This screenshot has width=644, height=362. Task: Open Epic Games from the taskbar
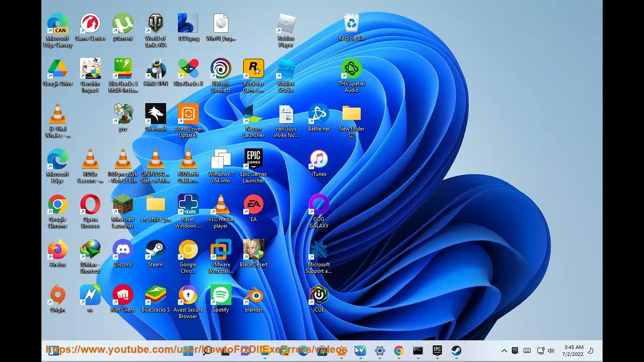(x=437, y=350)
